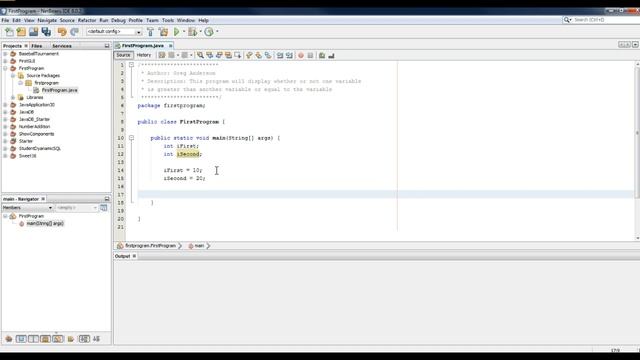Viewport: 640px width, 360px height.
Task: Switch to the Services tab
Action: (x=62, y=46)
